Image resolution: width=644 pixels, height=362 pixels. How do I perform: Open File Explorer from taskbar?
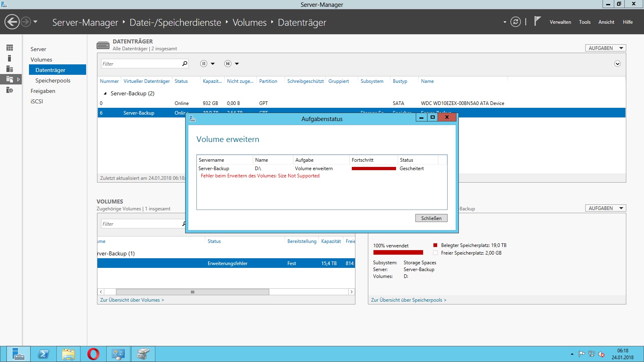click(68, 354)
